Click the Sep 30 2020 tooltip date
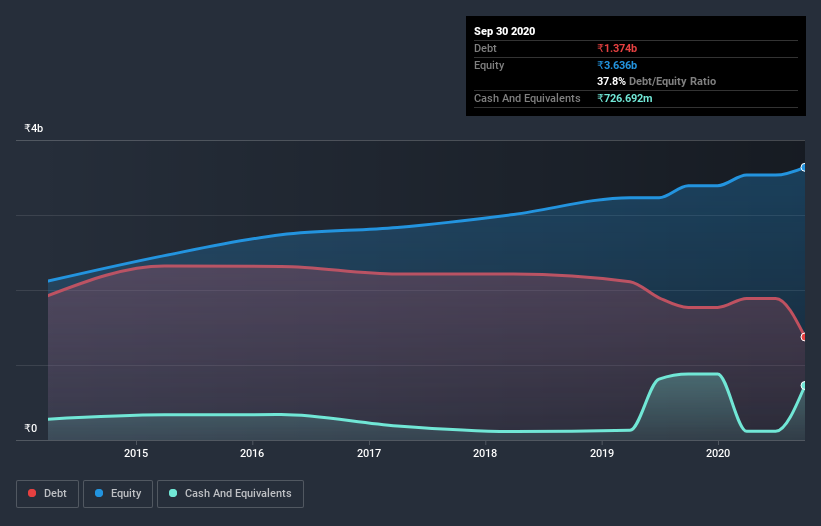This screenshot has height=526, width=821. [x=504, y=31]
